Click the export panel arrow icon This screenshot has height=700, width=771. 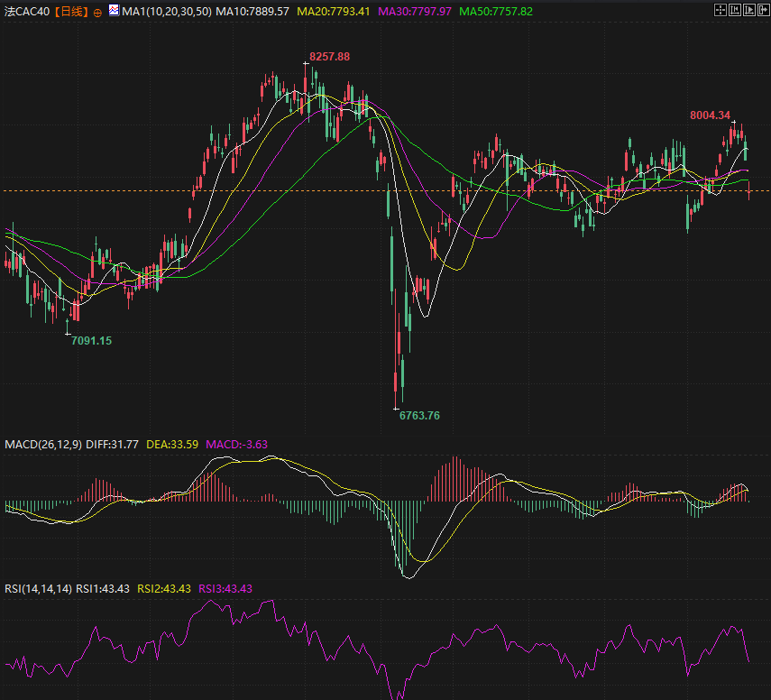click(x=763, y=10)
